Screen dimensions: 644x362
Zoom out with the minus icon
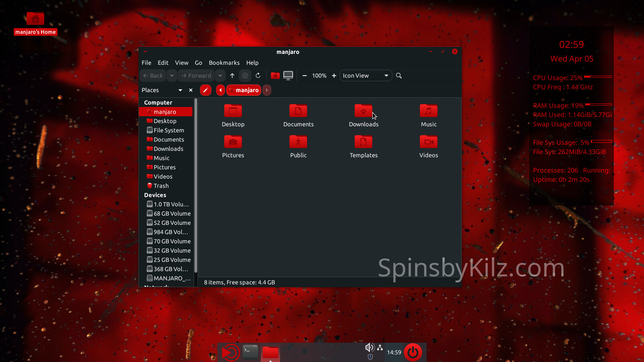[305, 76]
